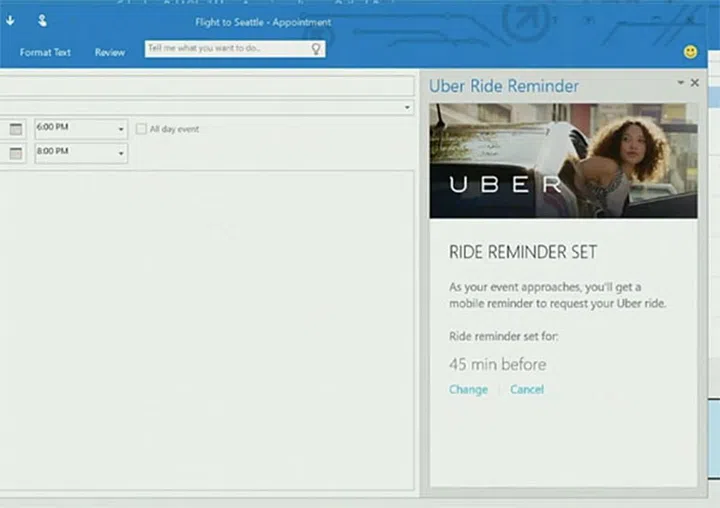The height and width of the screenshot is (508, 720).
Task: Switch to the Format Text tab
Action: click(45, 52)
